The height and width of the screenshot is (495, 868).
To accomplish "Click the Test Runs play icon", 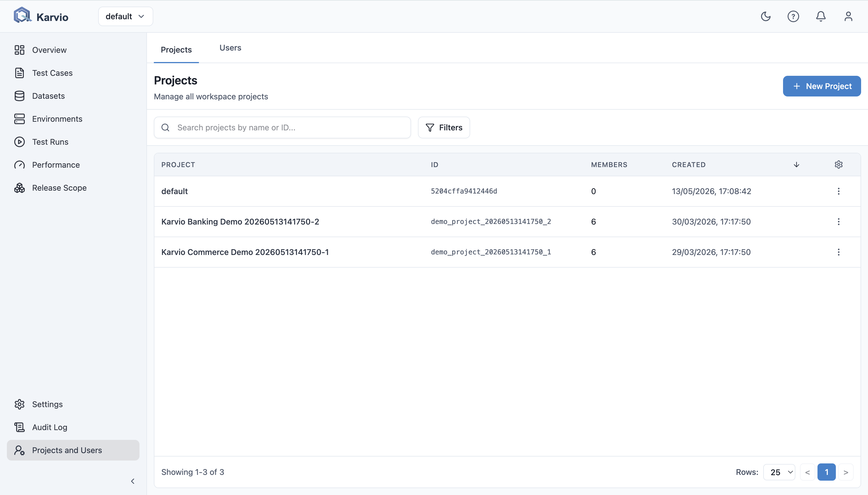I will (19, 142).
